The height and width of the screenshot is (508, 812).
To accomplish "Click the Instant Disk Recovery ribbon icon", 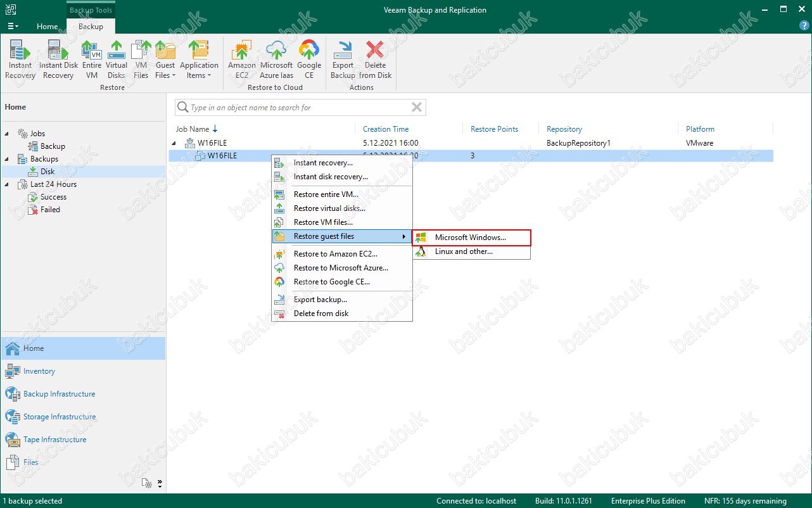I will pos(58,60).
